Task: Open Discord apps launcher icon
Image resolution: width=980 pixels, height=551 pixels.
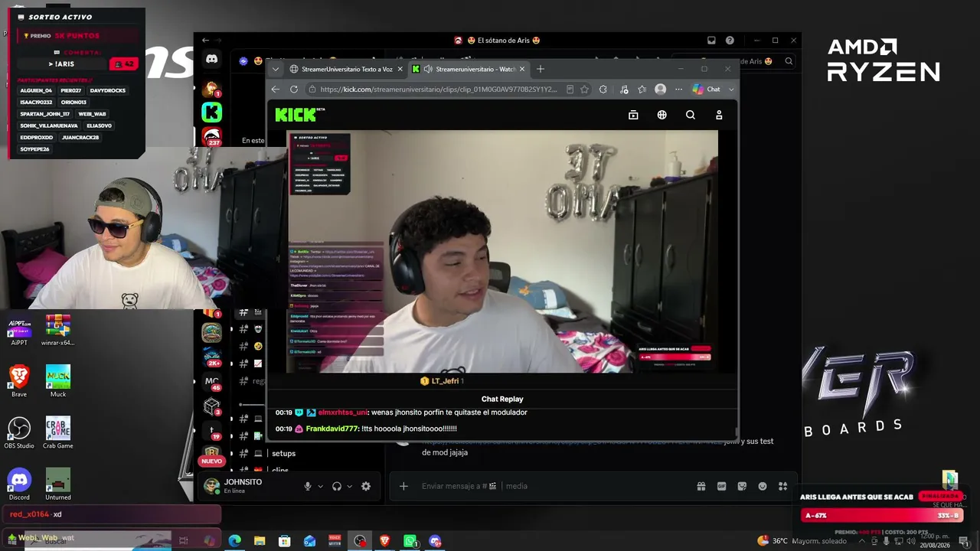Action: 782,486
